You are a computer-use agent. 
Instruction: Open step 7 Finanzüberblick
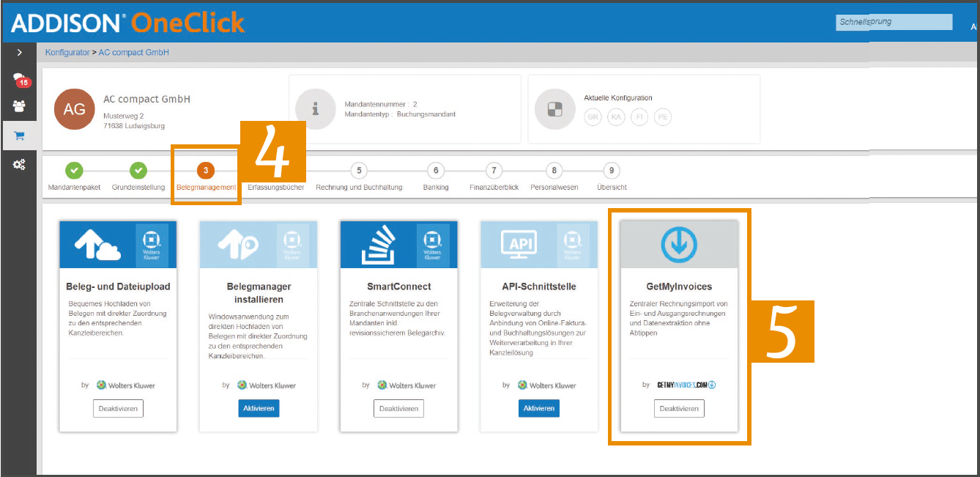494,176
